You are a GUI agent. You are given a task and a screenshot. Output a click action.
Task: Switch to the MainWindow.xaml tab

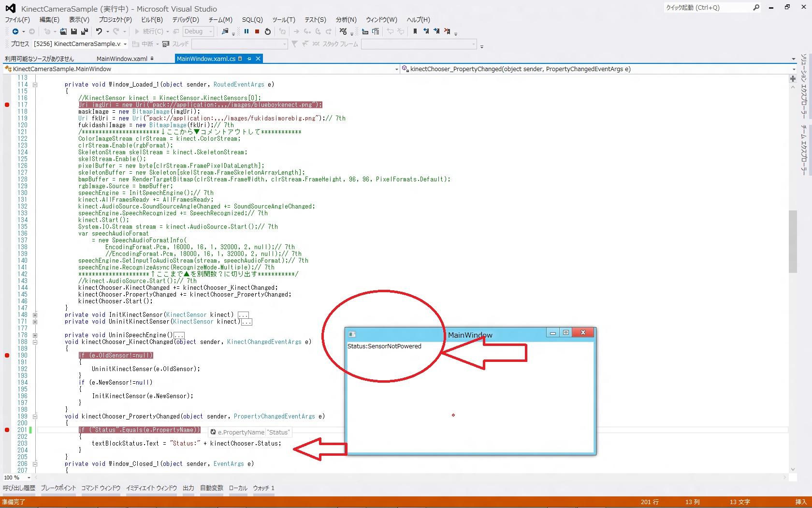(x=122, y=59)
